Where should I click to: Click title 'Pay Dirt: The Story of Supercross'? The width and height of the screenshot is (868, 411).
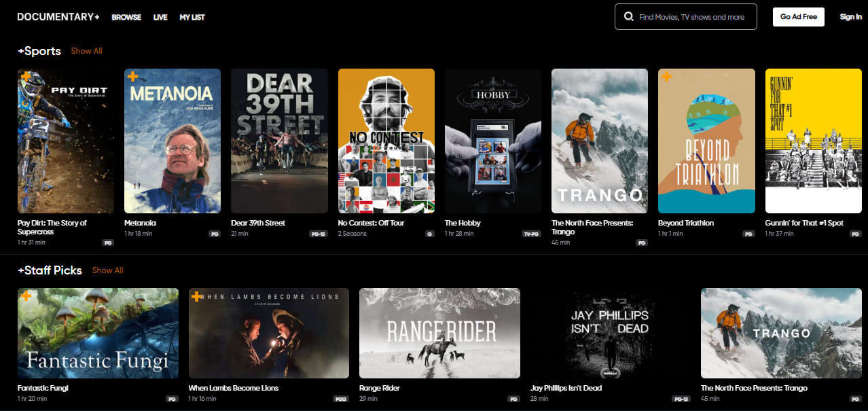click(x=52, y=228)
